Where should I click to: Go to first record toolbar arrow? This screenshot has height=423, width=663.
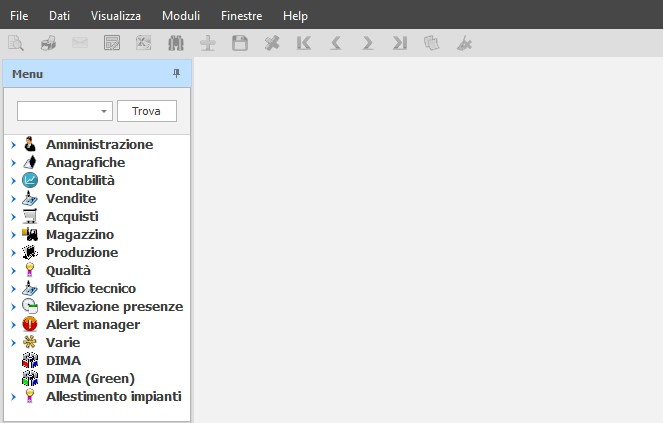[304, 43]
